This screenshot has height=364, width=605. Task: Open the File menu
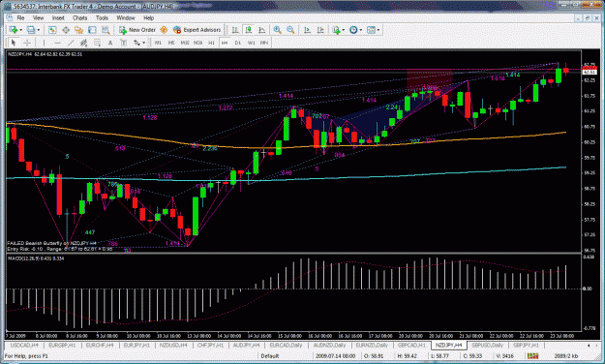[x=20, y=17]
